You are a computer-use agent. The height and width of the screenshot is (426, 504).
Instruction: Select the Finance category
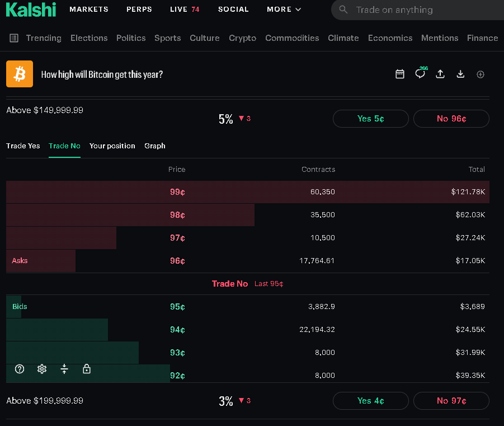483,38
